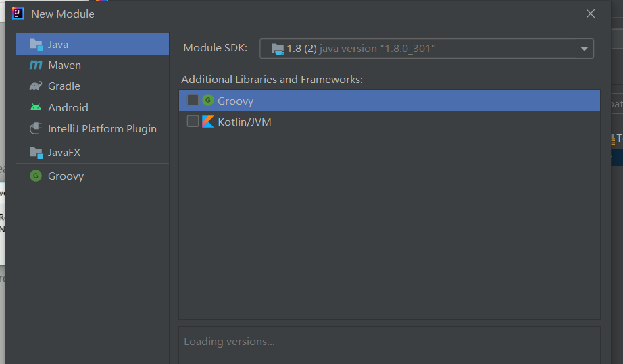Open the Module SDK dropdown arrow

point(584,49)
